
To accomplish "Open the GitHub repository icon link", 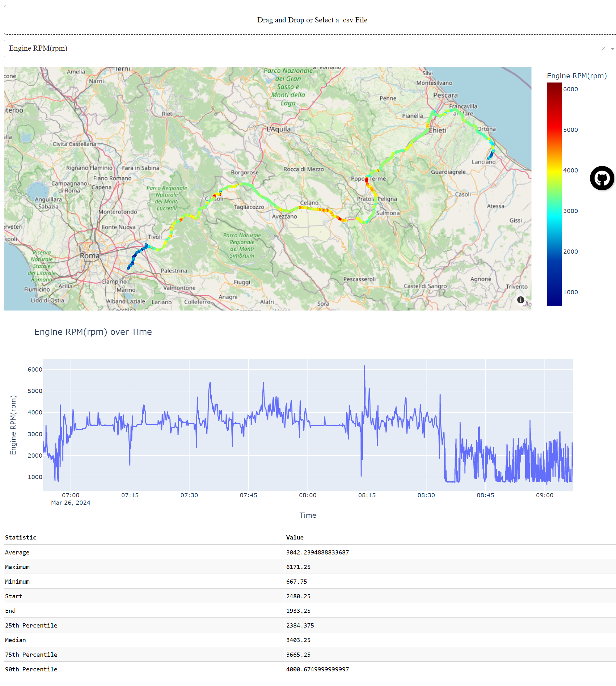I will click(x=602, y=178).
